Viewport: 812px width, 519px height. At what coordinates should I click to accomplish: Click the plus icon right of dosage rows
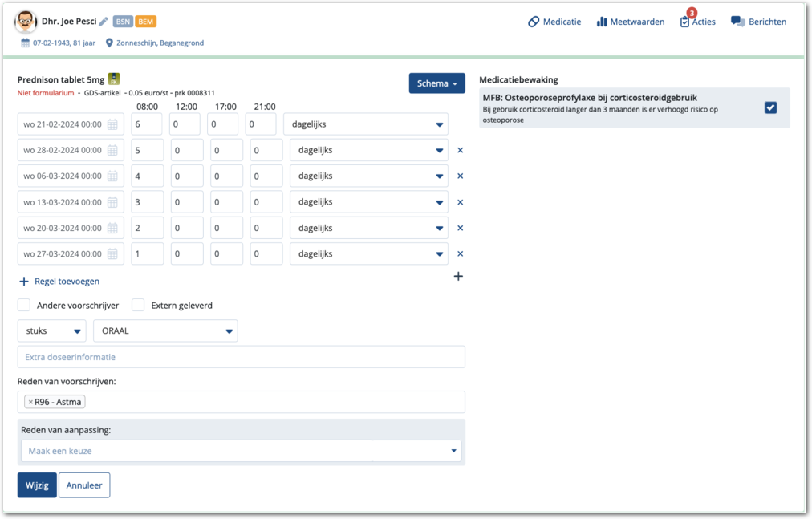[458, 276]
